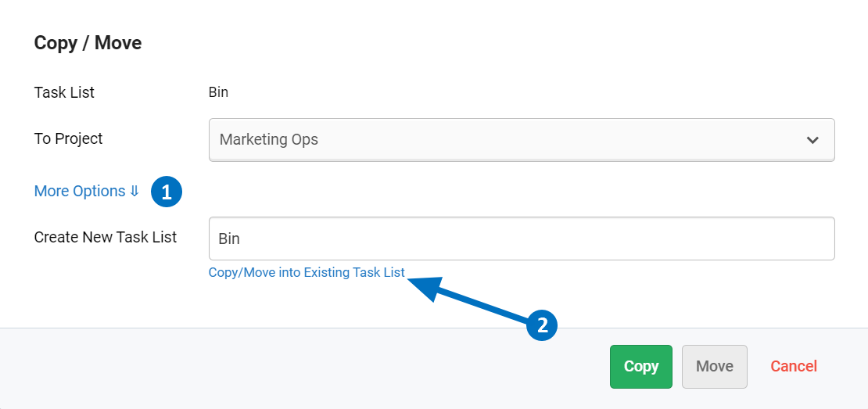Screen dimensions: 868x409
Task: Select the Marketing Ops text in dropdown
Action: (268, 140)
